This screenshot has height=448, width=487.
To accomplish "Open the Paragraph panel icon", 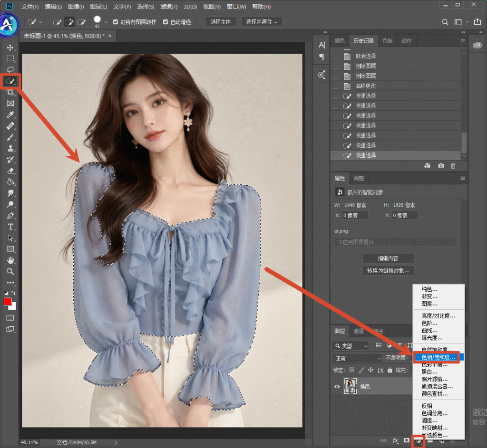I will (322, 57).
